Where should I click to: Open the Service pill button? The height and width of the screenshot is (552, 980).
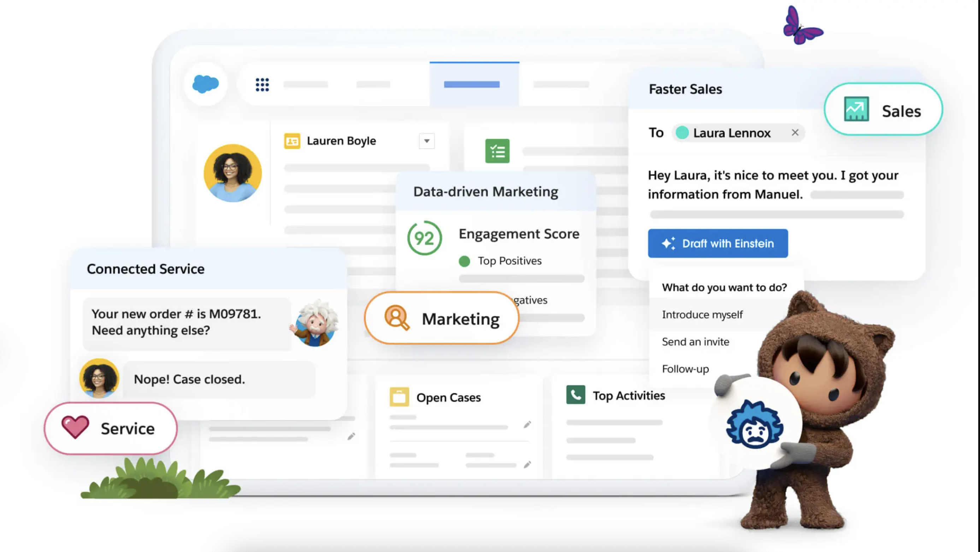click(x=110, y=428)
